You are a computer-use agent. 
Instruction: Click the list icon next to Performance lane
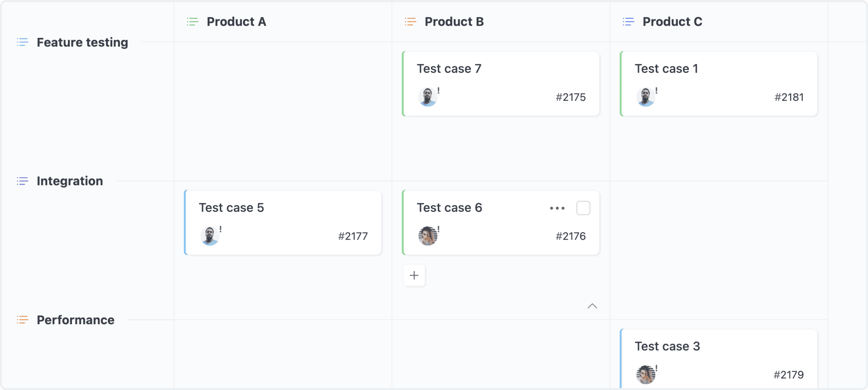pyautogui.click(x=22, y=320)
